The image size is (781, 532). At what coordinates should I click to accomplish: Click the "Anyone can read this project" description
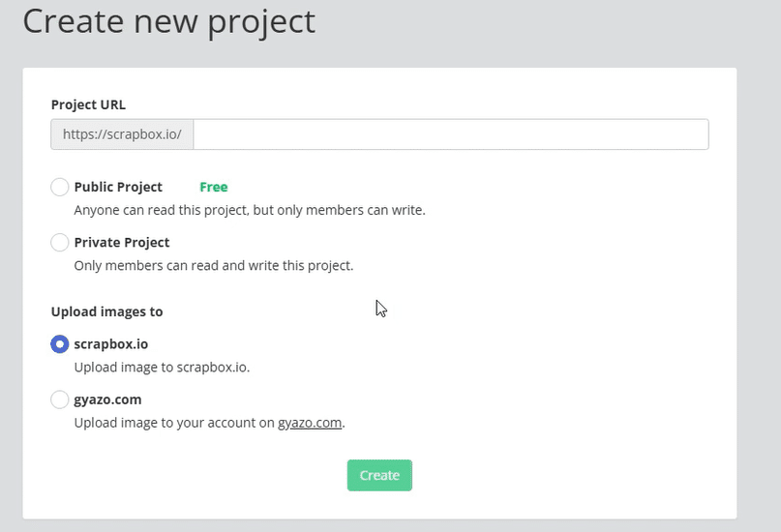click(250, 210)
